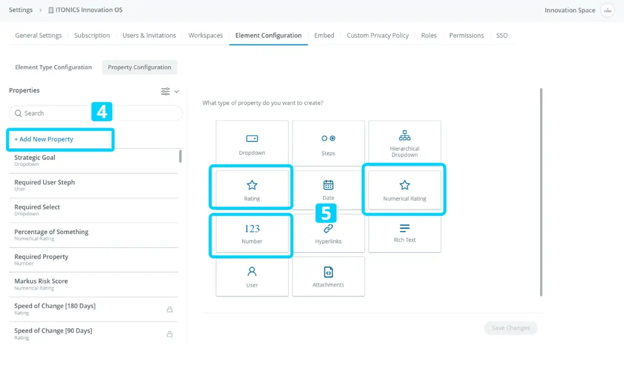Screen dimensions: 624x368
Task: Open Speed of Change [180 Days] property
Action: coord(94,309)
